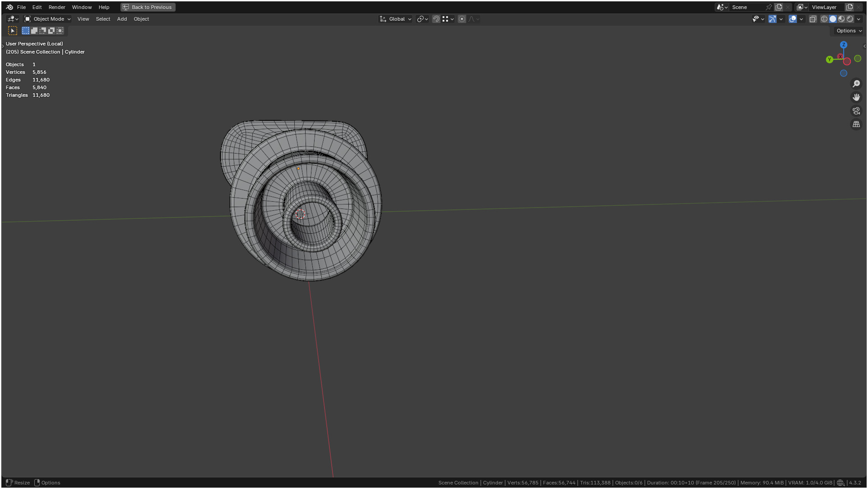Choose Extend selection mode icon
This screenshot has width=868, height=489.
click(x=34, y=31)
